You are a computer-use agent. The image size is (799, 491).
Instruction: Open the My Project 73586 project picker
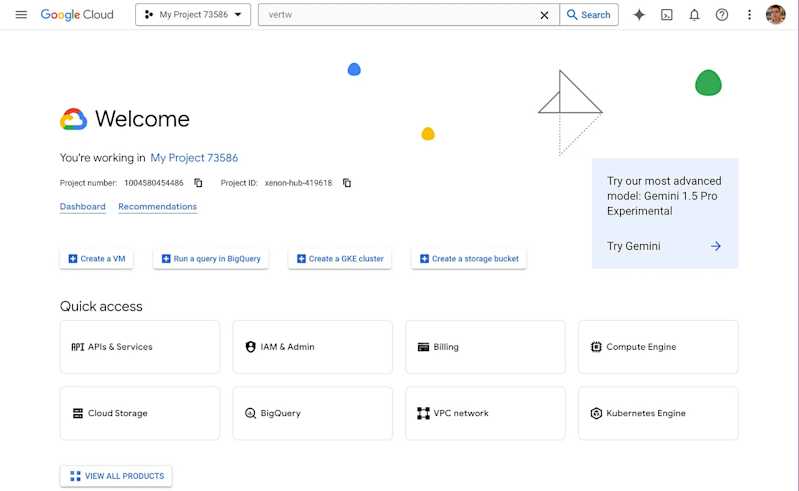pyautogui.click(x=193, y=15)
